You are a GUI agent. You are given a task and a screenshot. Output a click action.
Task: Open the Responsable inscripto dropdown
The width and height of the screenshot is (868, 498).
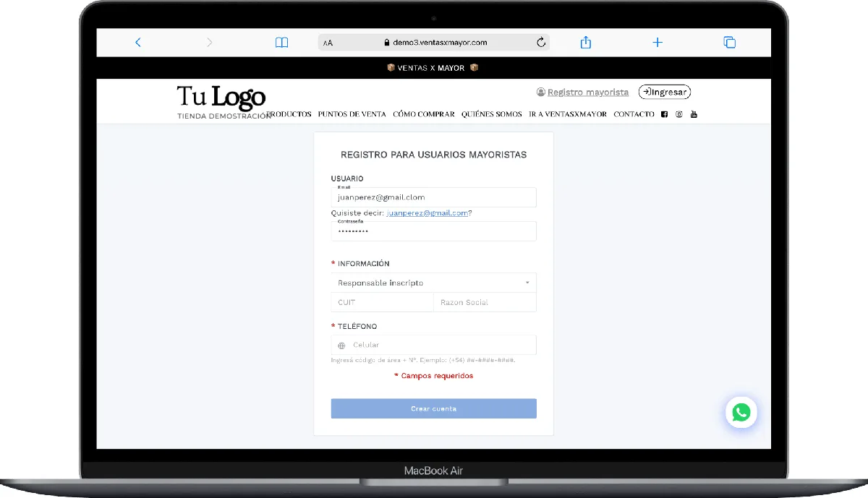[433, 283]
